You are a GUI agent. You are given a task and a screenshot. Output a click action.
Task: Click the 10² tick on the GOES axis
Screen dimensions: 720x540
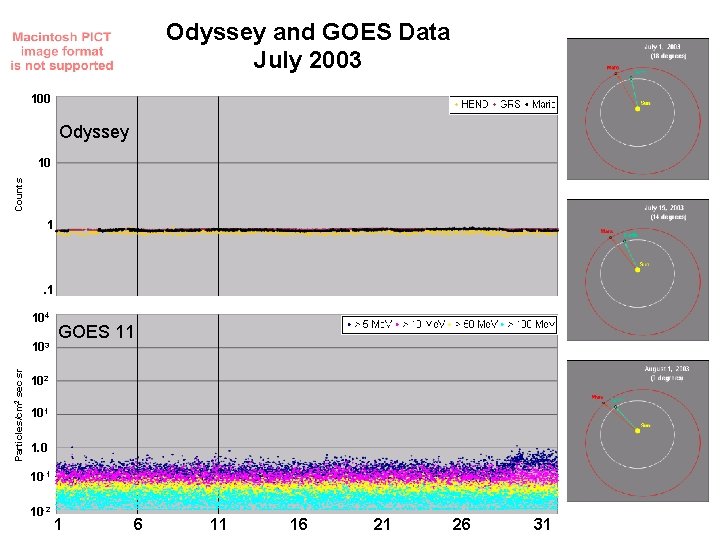[x=40, y=380]
